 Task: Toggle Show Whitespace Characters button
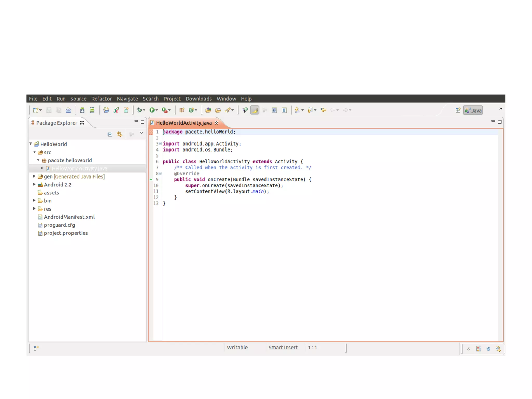point(284,110)
